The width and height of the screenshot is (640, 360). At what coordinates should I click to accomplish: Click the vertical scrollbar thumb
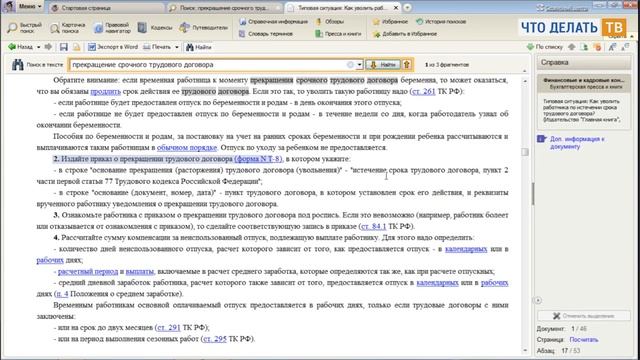coord(525,152)
